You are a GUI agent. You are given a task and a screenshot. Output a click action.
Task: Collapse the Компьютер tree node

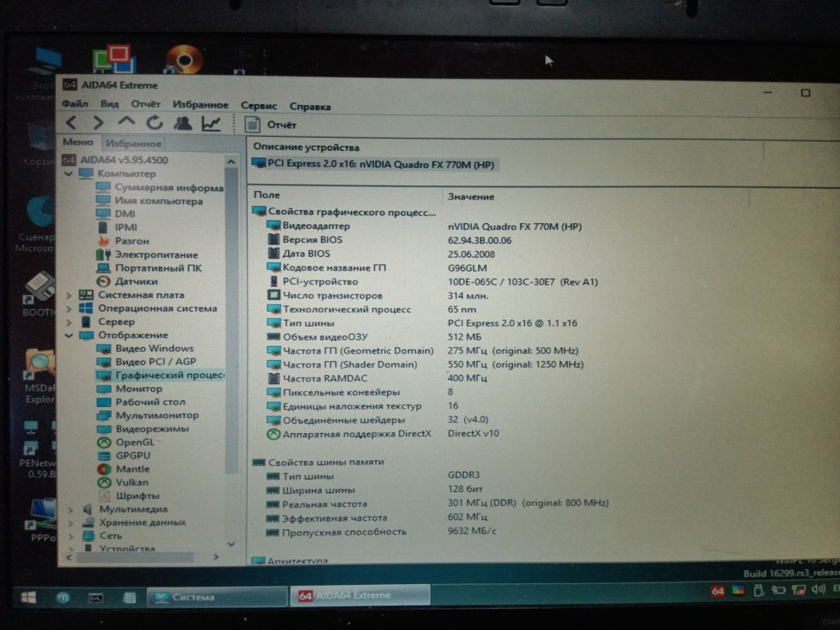click(x=69, y=174)
